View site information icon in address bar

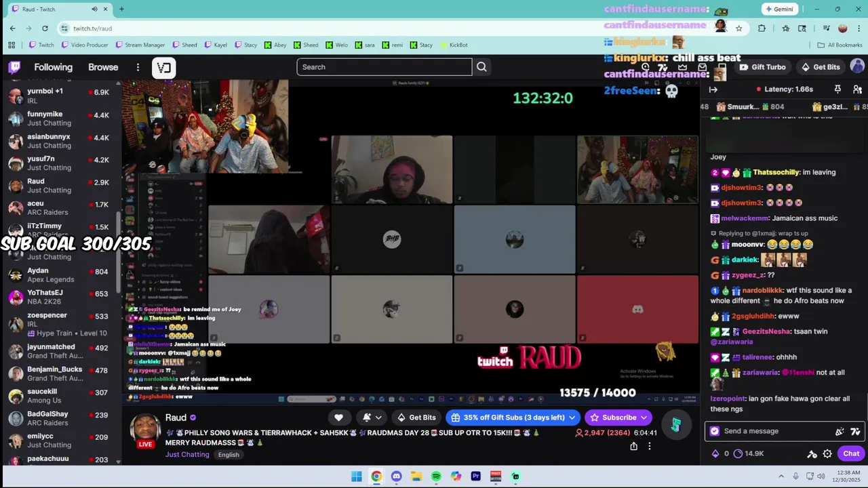click(64, 28)
